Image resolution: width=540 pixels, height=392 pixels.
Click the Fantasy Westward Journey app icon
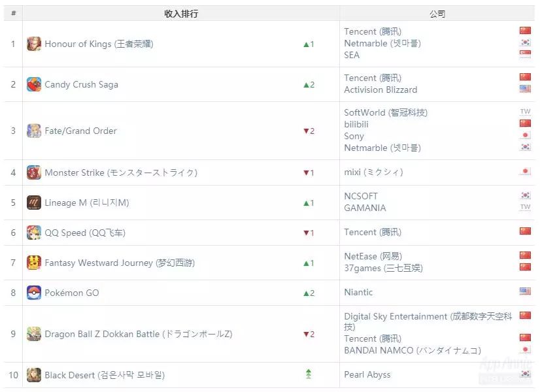tap(34, 263)
